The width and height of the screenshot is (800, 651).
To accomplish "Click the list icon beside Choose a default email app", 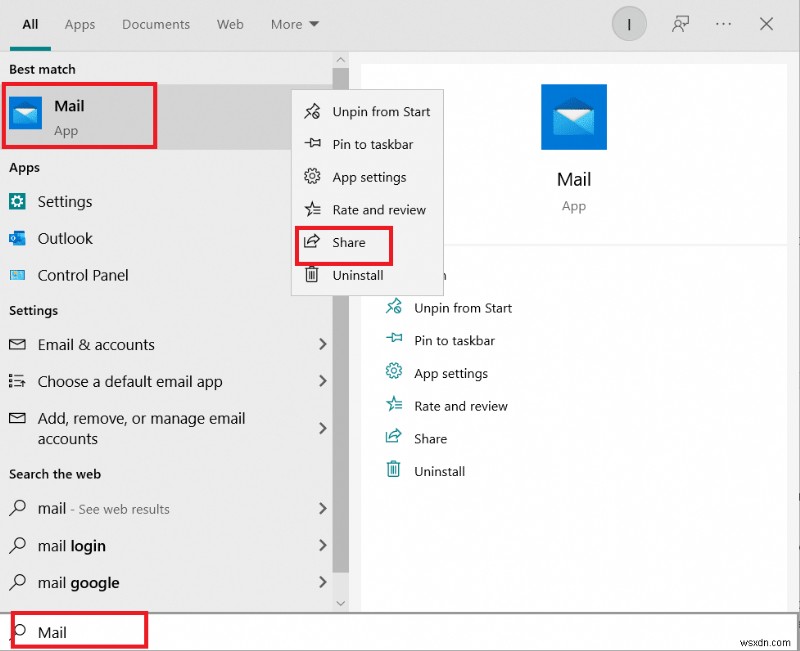I will pyautogui.click(x=17, y=381).
